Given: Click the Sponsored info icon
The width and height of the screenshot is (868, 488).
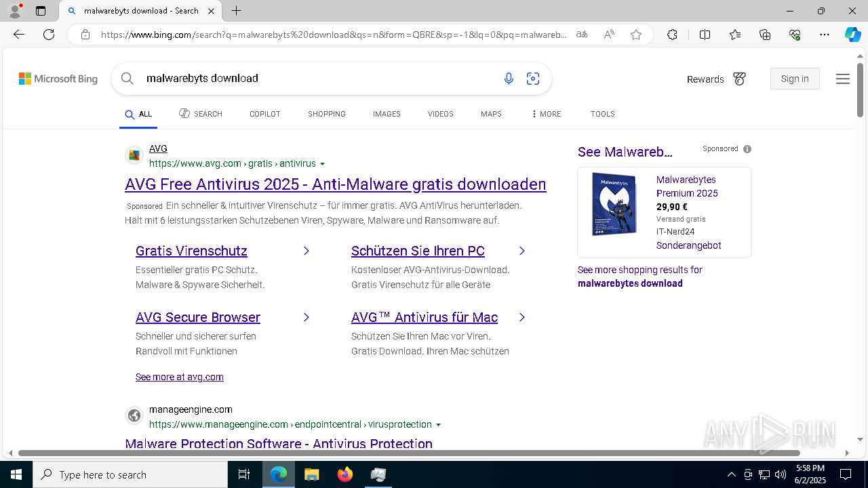Looking at the screenshot, I should tap(747, 149).
